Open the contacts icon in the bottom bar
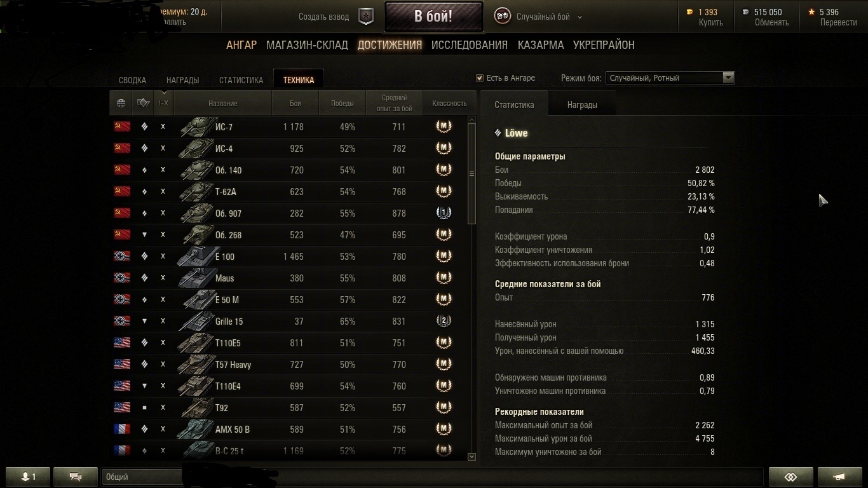Image resolution: width=868 pixels, height=488 pixels. 29,477
